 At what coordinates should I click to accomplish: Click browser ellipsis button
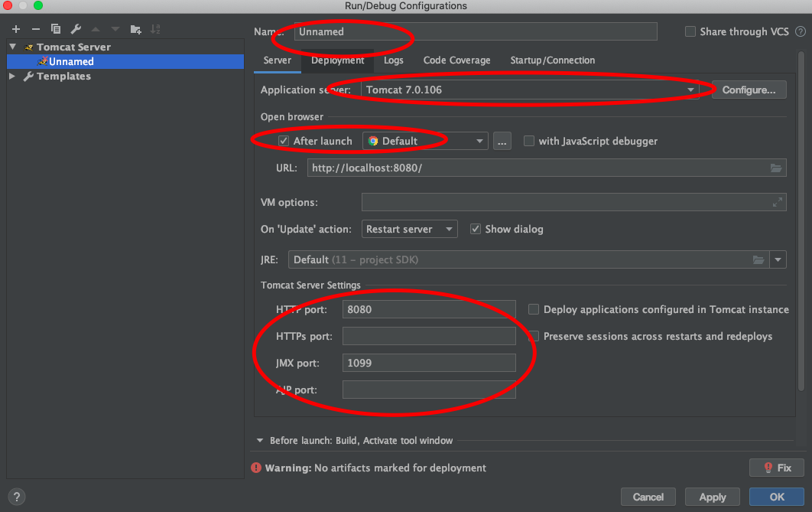[x=502, y=141]
